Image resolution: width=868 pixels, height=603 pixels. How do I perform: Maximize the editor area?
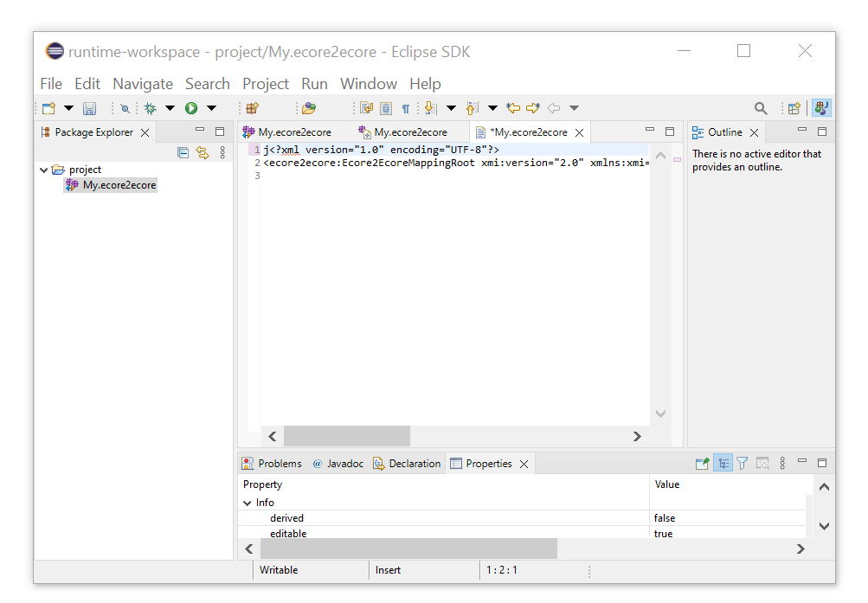tap(670, 132)
